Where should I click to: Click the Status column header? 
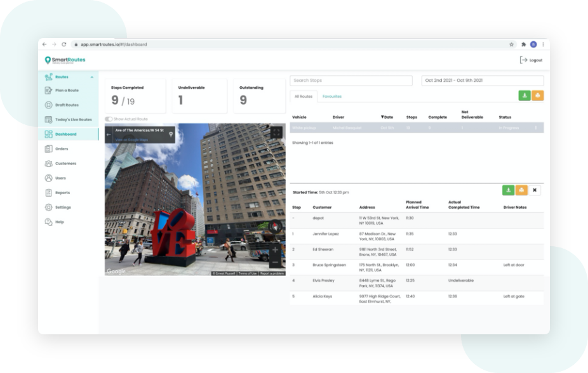[505, 117]
